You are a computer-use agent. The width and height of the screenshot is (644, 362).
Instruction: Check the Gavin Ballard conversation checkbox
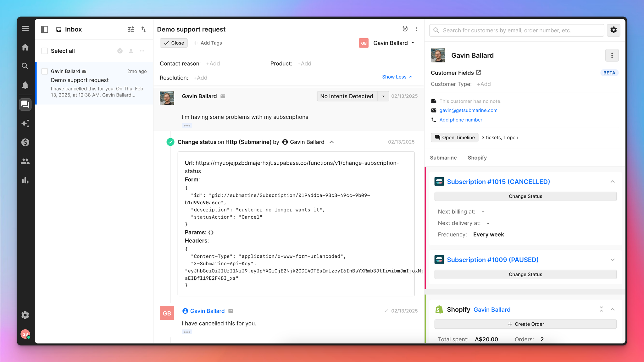pyautogui.click(x=44, y=71)
